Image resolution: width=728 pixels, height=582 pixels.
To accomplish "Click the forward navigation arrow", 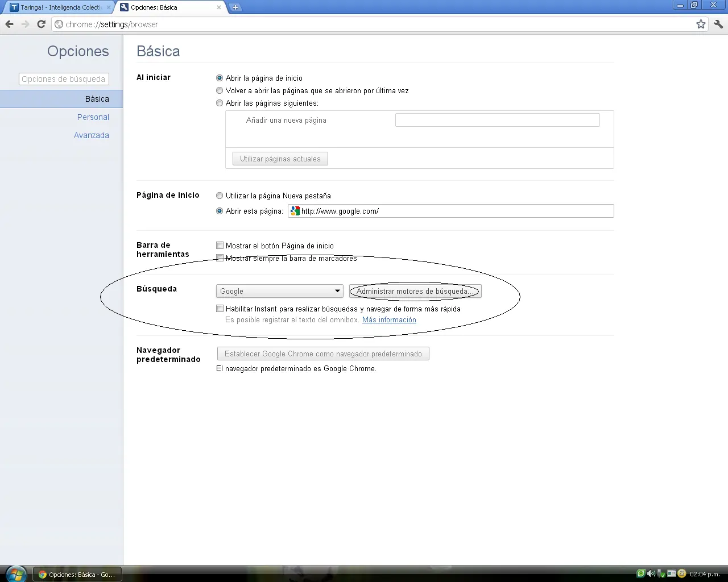I will click(25, 24).
